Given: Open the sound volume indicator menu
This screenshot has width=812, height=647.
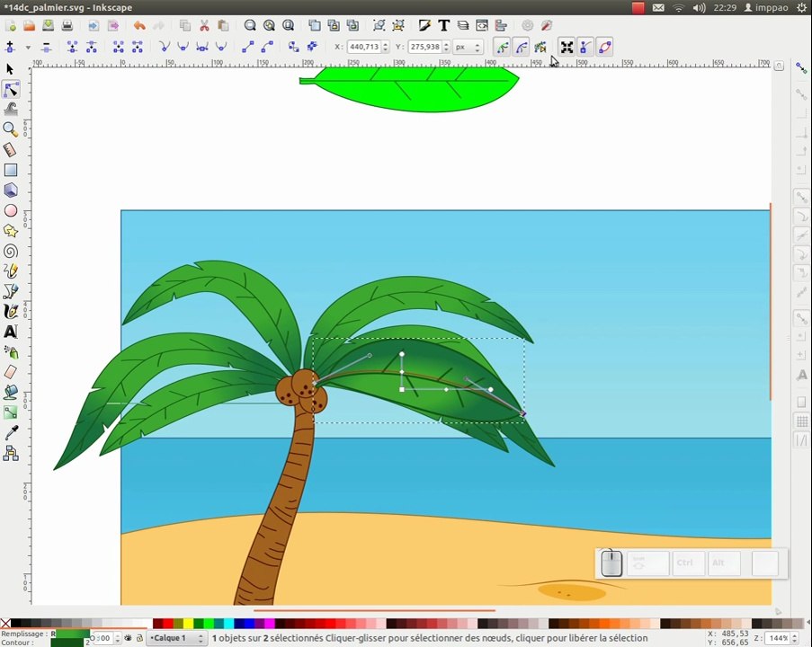Looking at the screenshot, I should tap(699, 7).
